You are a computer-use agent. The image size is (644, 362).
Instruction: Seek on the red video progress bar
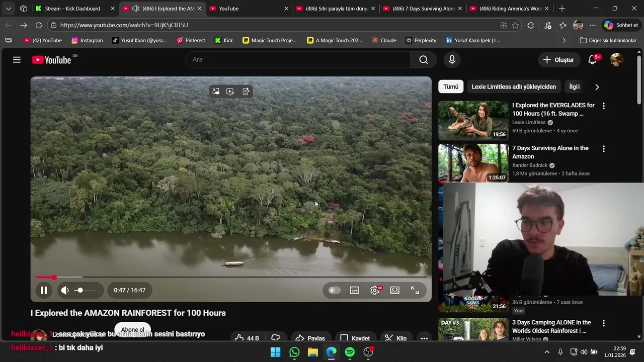[231, 277]
